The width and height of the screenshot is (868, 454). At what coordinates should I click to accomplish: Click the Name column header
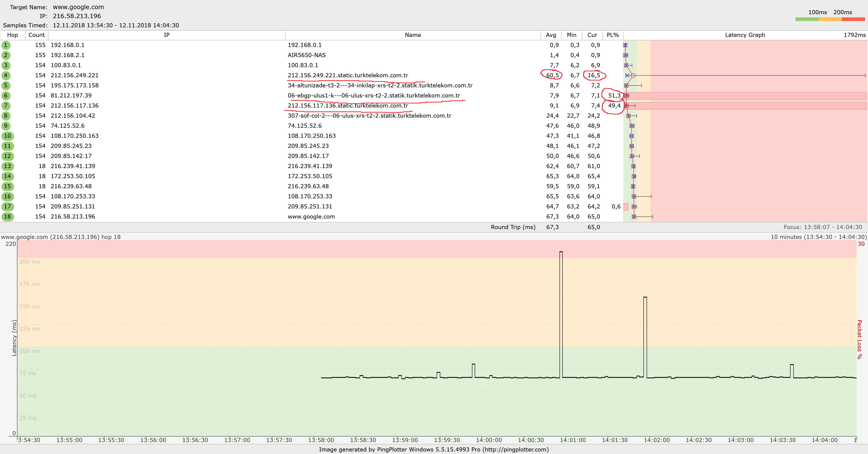(x=413, y=35)
